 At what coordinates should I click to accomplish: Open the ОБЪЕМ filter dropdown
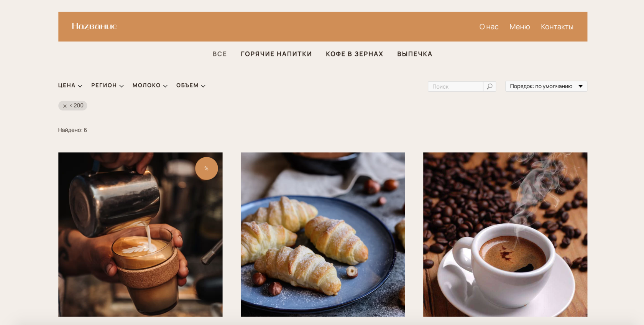pyautogui.click(x=191, y=86)
